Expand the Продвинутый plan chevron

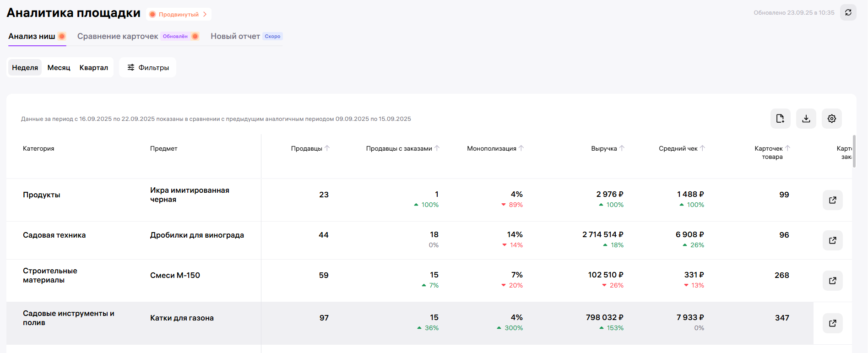click(205, 15)
